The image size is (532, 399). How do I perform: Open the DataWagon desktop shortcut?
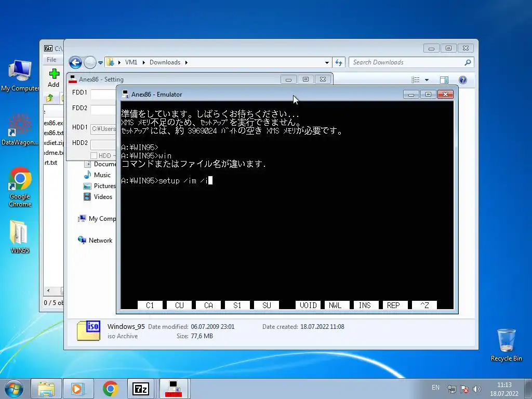tap(20, 129)
